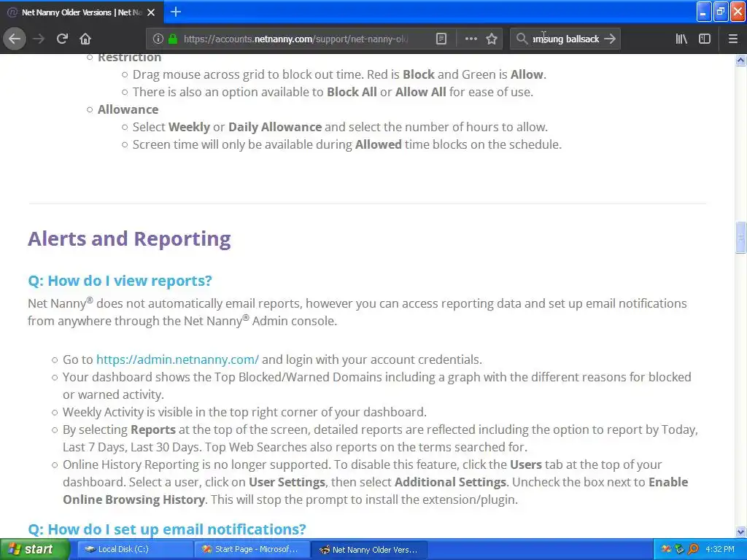Open the Library icon
747x560 pixels.
(x=681, y=39)
